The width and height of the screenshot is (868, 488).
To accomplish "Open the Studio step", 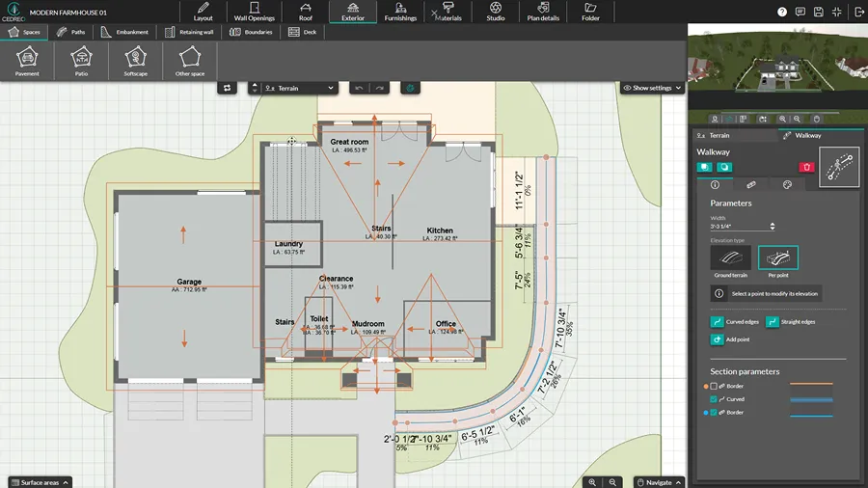I will click(496, 12).
